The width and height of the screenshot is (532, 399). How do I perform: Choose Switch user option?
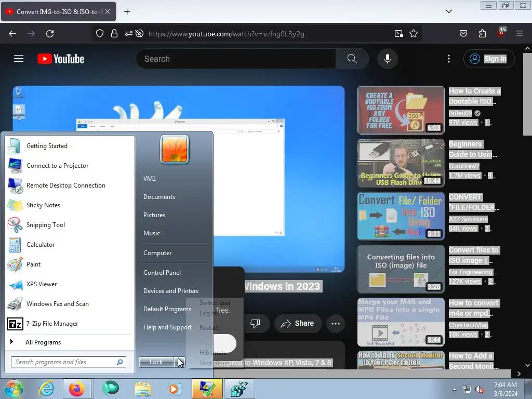[215, 303]
